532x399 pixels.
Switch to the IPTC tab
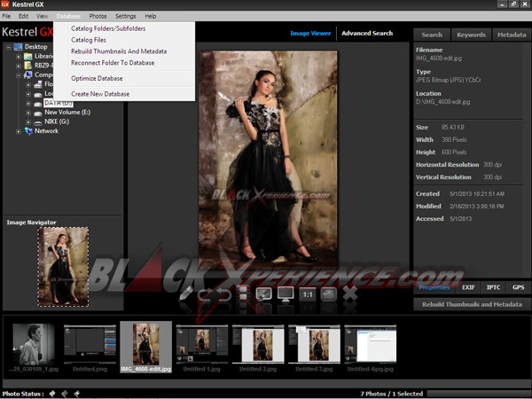493,287
